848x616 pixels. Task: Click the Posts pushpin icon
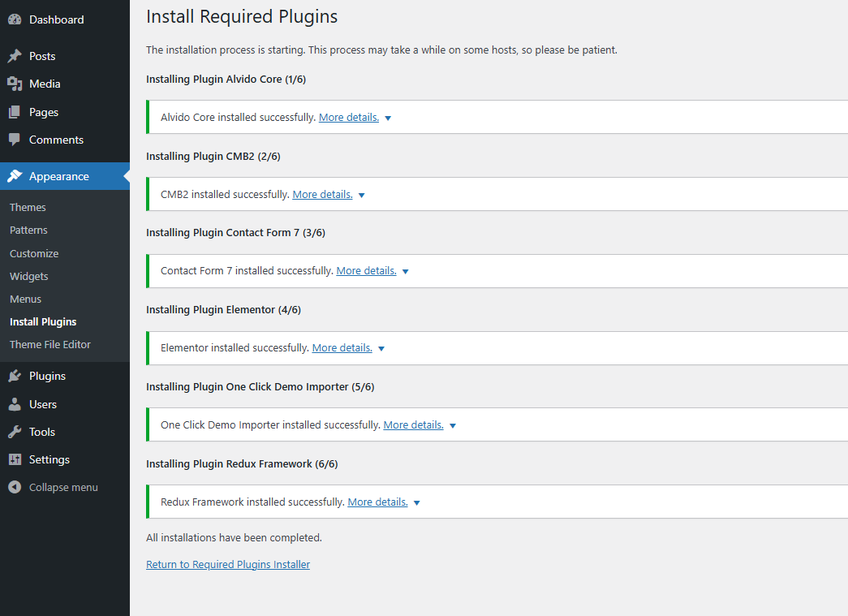click(15, 56)
